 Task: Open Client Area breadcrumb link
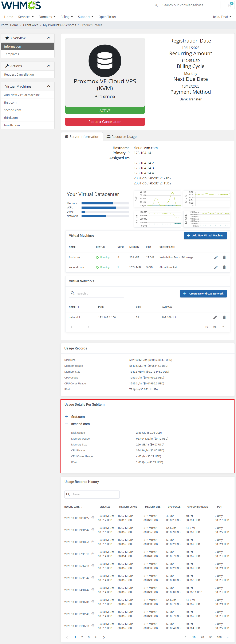click(31, 25)
